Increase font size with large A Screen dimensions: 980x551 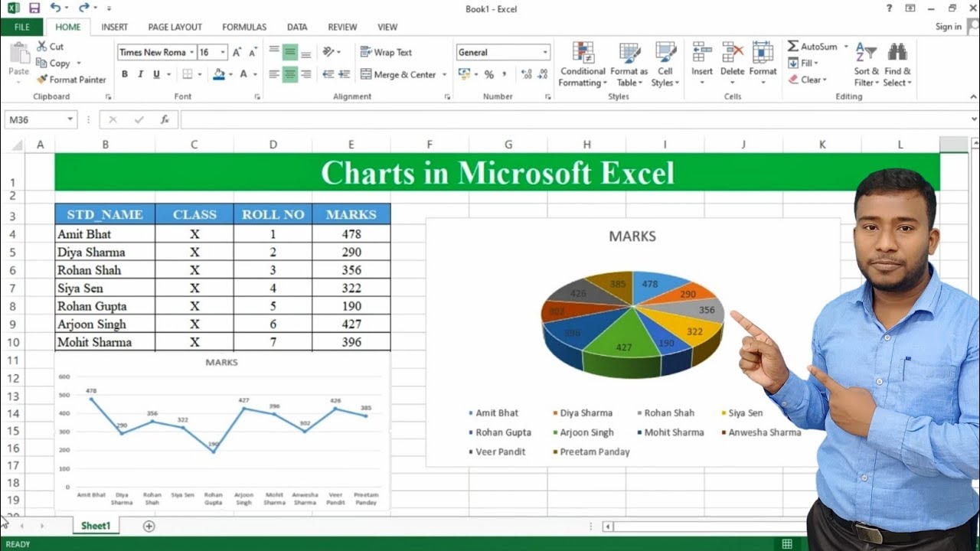point(237,52)
